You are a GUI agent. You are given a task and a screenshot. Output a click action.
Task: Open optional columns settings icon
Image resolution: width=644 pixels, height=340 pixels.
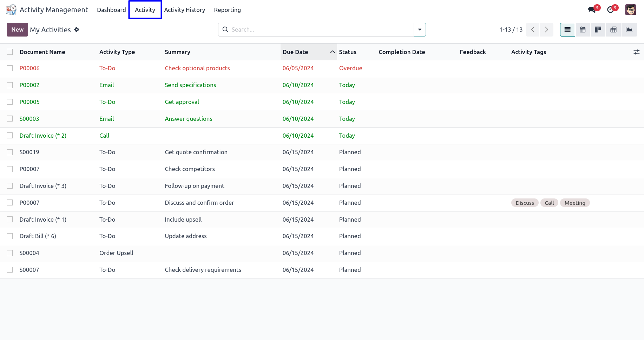(x=636, y=52)
